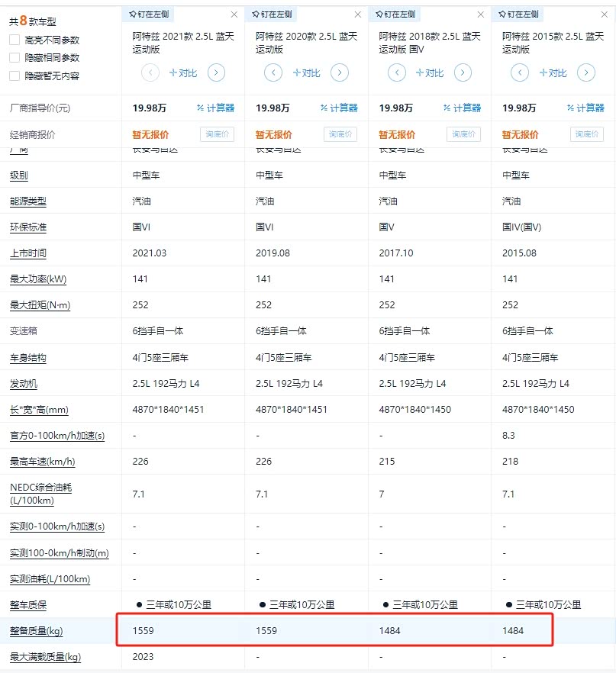The image size is (616, 673).
Task: Click 询底价 for the 2020款 model
Action: click(x=340, y=135)
